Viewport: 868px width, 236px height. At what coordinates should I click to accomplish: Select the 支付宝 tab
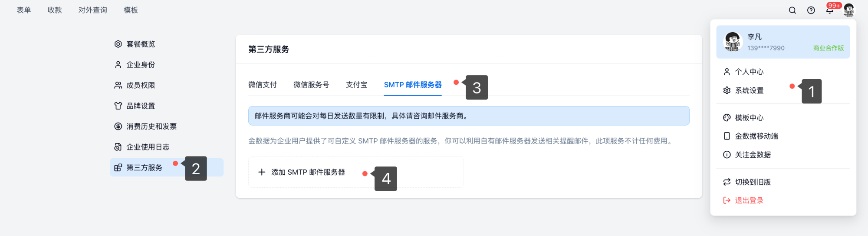point(356,85)
